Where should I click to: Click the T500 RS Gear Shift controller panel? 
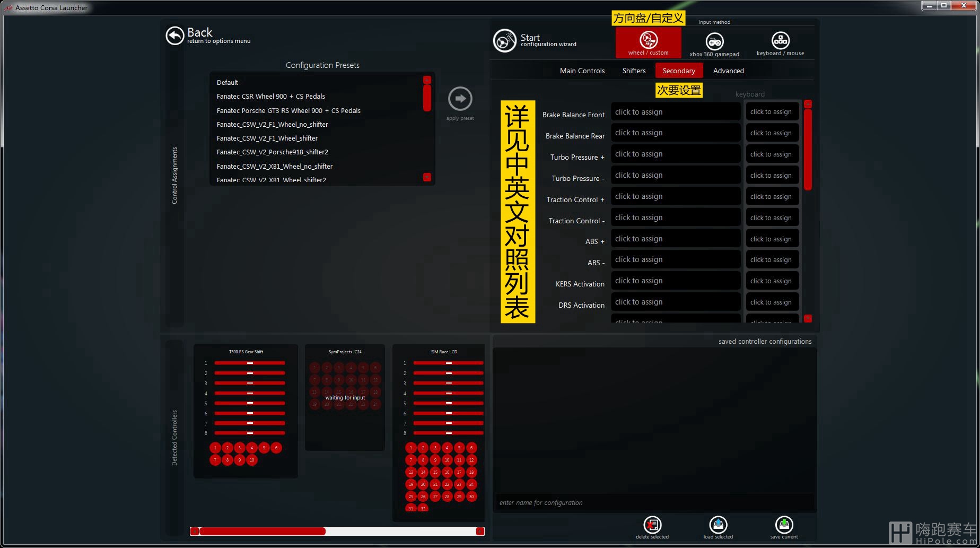246,411
